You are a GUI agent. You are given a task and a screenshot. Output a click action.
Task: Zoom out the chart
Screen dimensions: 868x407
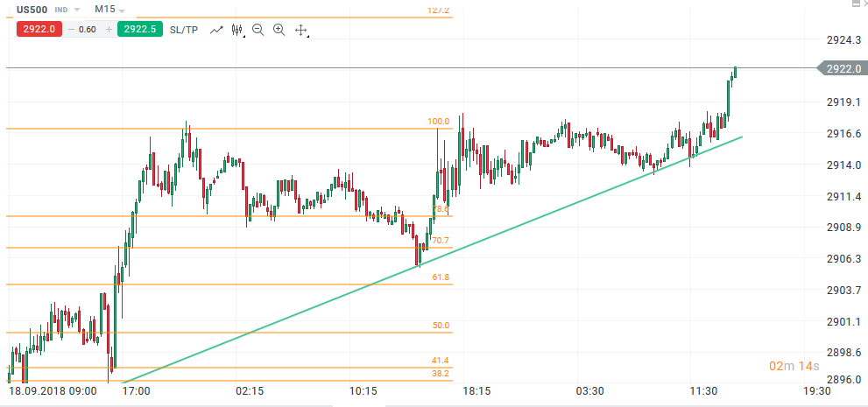258,29
